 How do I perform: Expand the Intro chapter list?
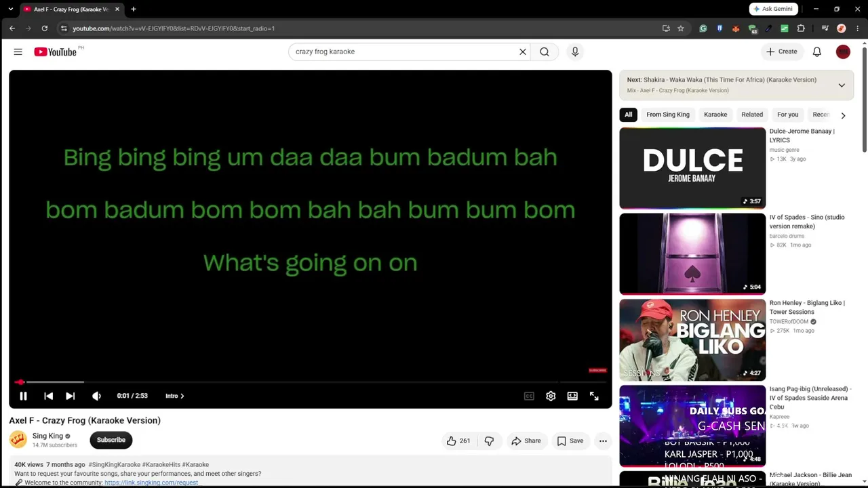pyautogui.click(x=174, y=396)
